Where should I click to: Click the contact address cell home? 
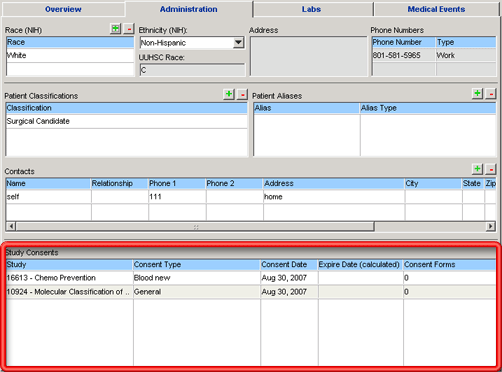click(334, 197)
